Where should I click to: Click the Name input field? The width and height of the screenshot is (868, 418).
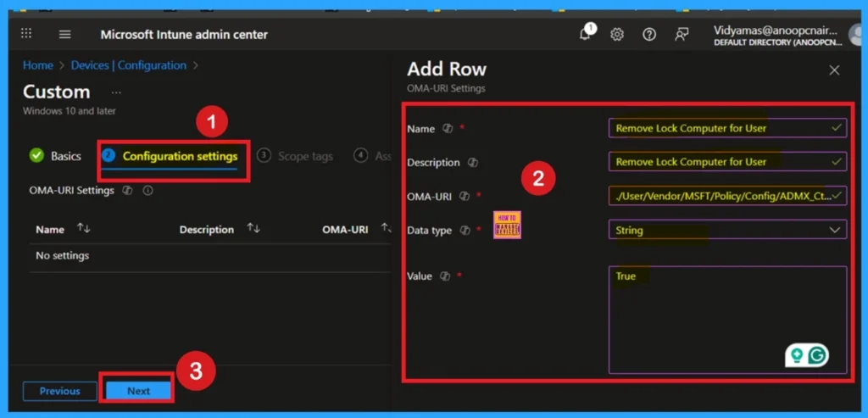pos(727,128)
